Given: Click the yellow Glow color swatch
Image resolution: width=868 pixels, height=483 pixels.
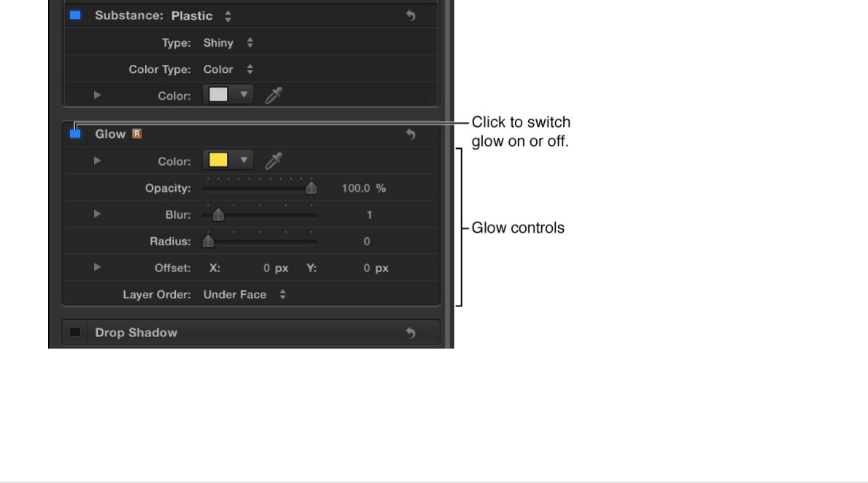Looking at the screenshot, I should 219,161.
